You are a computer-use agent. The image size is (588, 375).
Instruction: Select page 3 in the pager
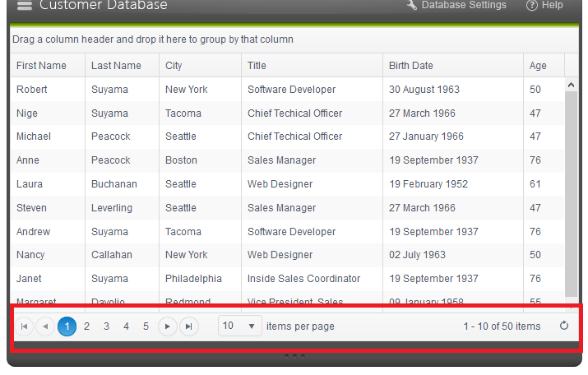point(107,326)
